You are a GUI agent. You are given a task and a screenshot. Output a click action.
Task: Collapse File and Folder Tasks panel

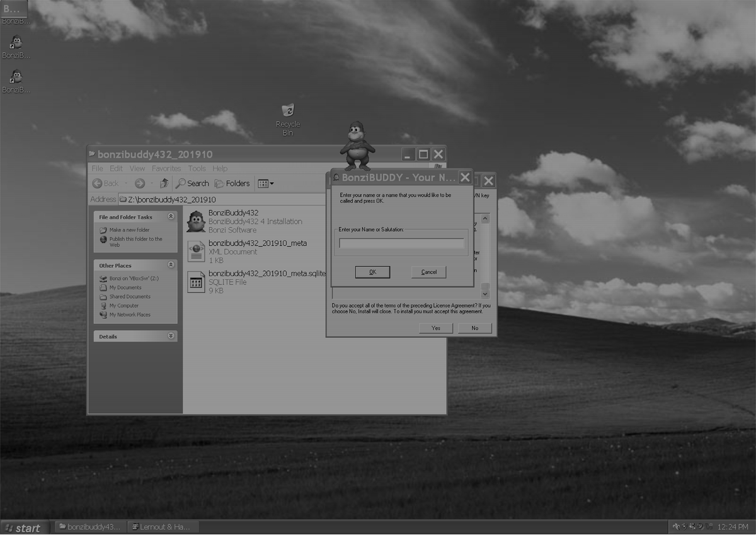[170, 217]
